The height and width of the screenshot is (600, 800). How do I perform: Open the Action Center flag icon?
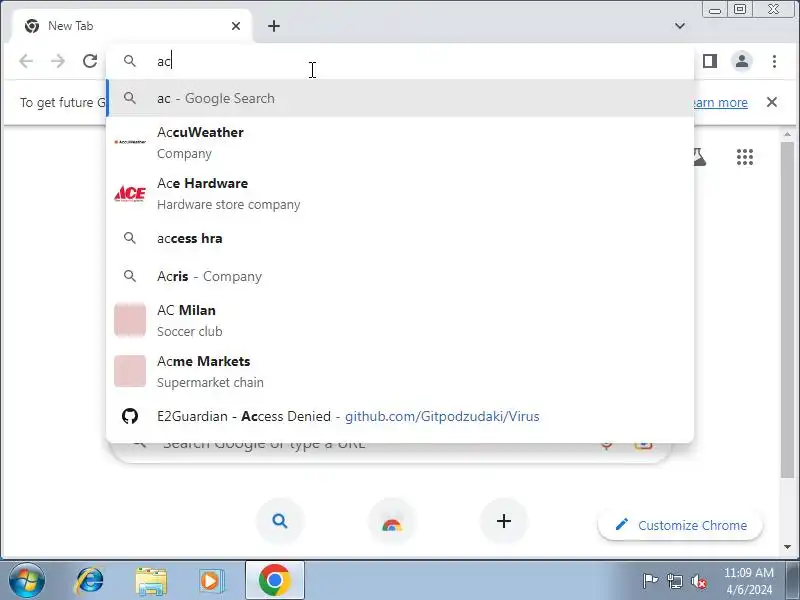pos(649,581)
